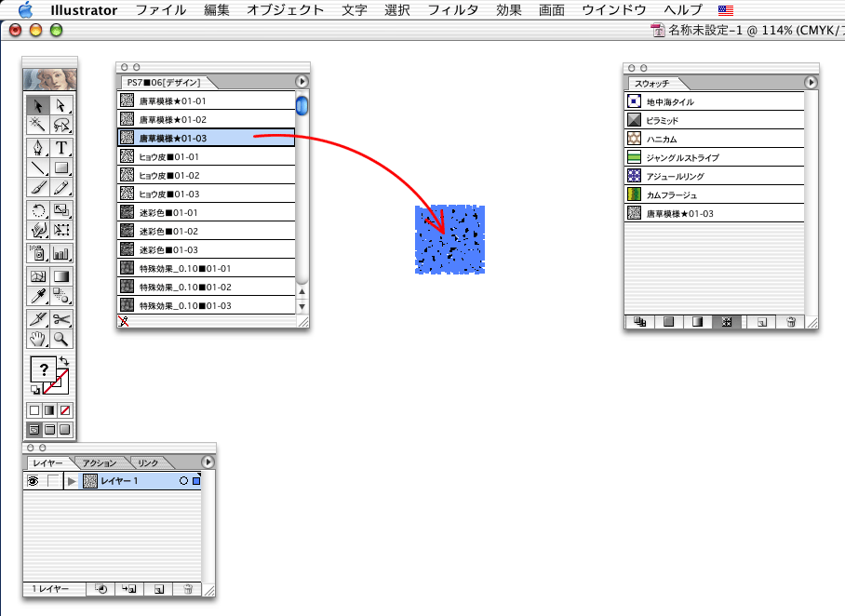Select the Scale tool
845x616 pixels.
[61, 210]
